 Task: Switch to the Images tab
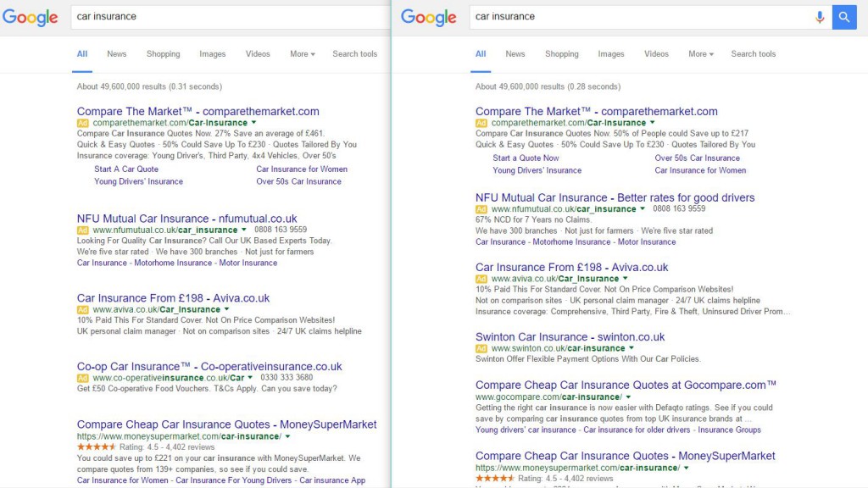click(x=211, y=53)
